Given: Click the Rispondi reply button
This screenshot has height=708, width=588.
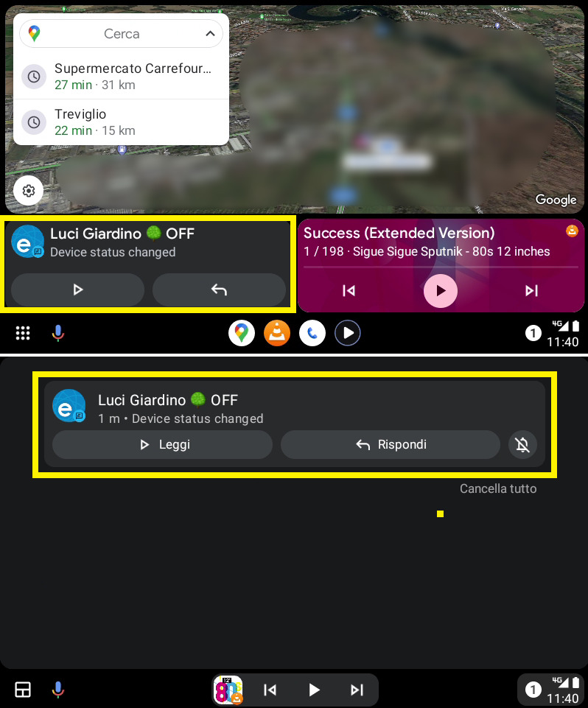Looking at the screenshot, I should tap(391, 445).
